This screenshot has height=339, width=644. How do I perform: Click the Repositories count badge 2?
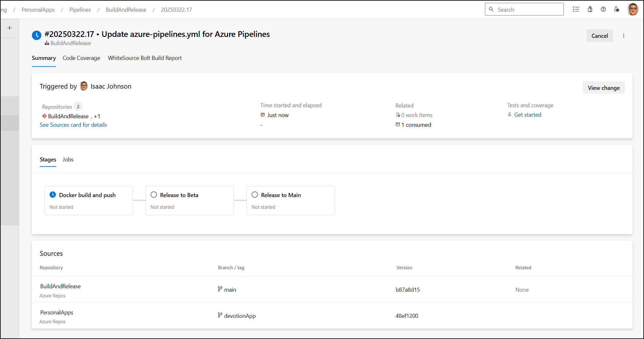tap(78, 107)
